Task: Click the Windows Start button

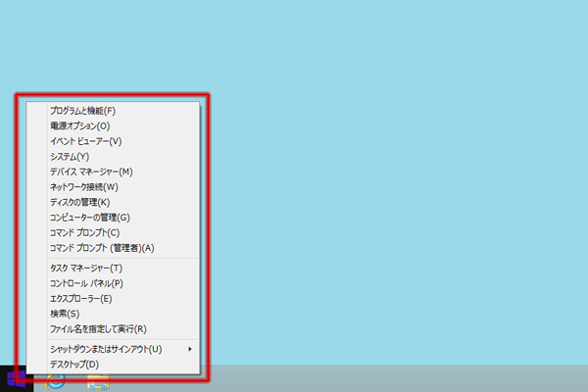Action: (x=16, y=379)
